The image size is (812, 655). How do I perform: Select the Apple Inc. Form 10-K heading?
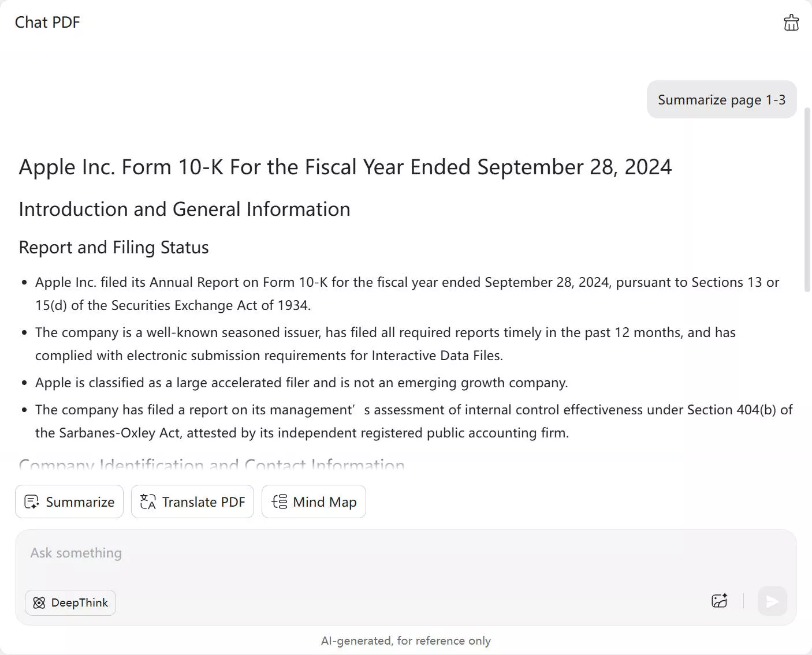pyautogui.click(x=345, y=167)
